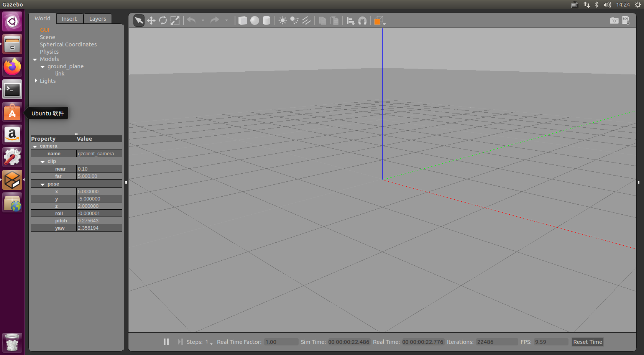Toggle the snap magnet tool
Image resolution: width=644 pixels, height=355 pixels.
click(362, 20)
